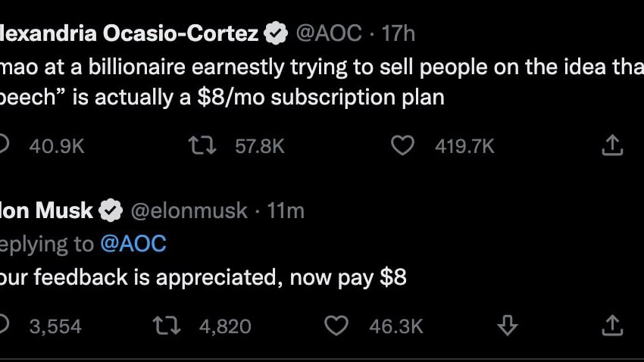Open the @elonmusk handle link
Image resolution: width=644 pixels, height=362 pixels.
(x=189, y=211)
